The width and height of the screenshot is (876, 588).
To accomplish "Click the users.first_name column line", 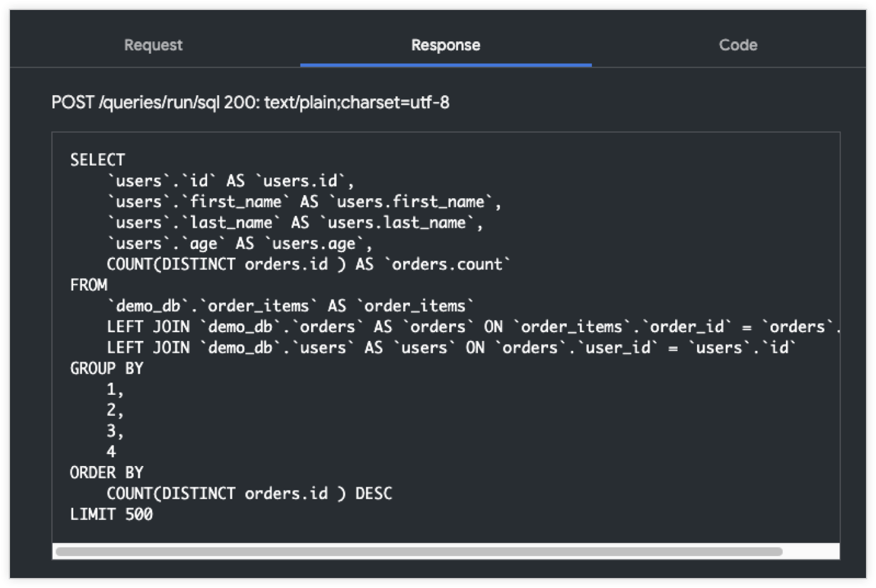I will pos(304,202).
